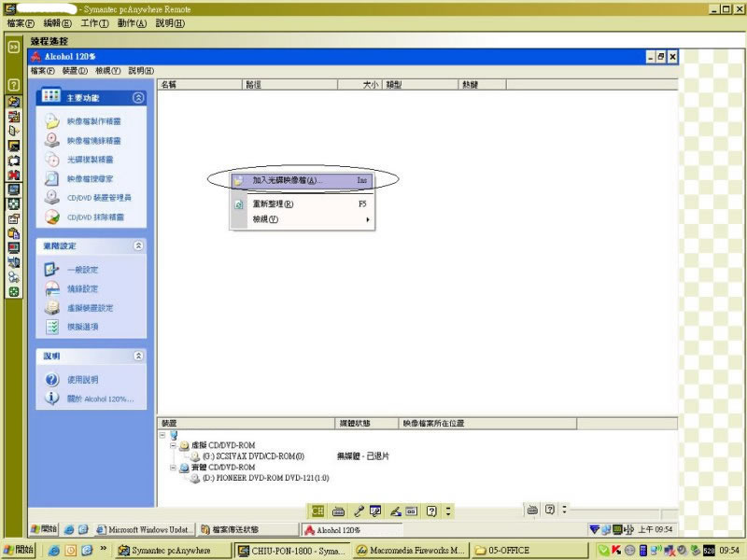The height and width of the screenshot is (560, 747).
Task: Select (D:) PIONEER DVD-ROM DVD-121 drive
Action: [x=266, y=478]
